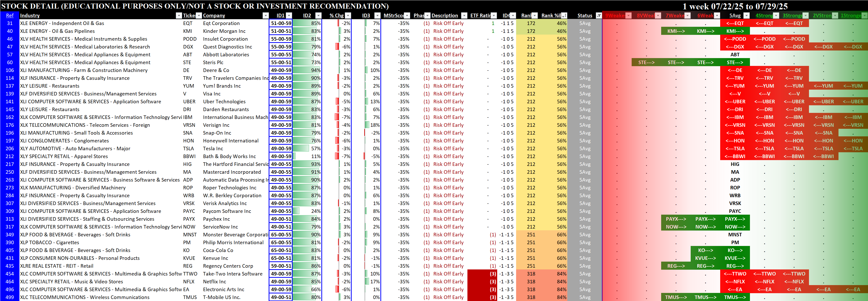
Task: Expand the % Chg filter dropdown
Action: pyautogui.click(x=348, y=15)
